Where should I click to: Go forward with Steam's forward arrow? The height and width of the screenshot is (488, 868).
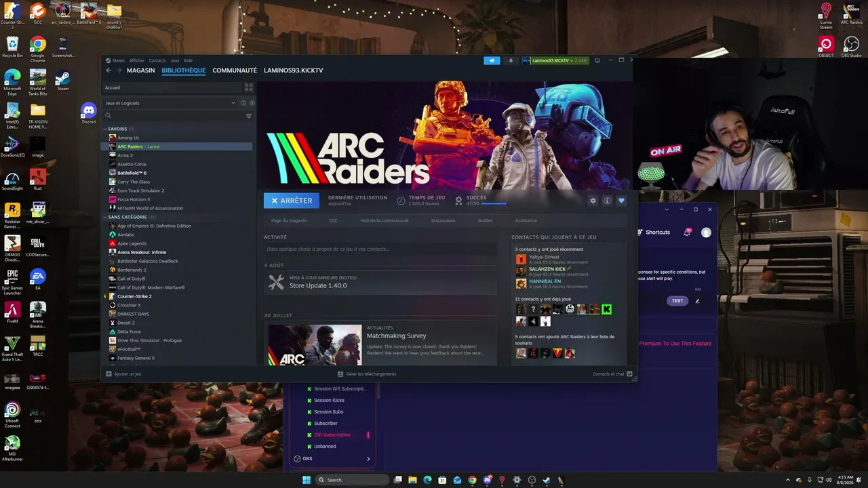tap(119, 70)
